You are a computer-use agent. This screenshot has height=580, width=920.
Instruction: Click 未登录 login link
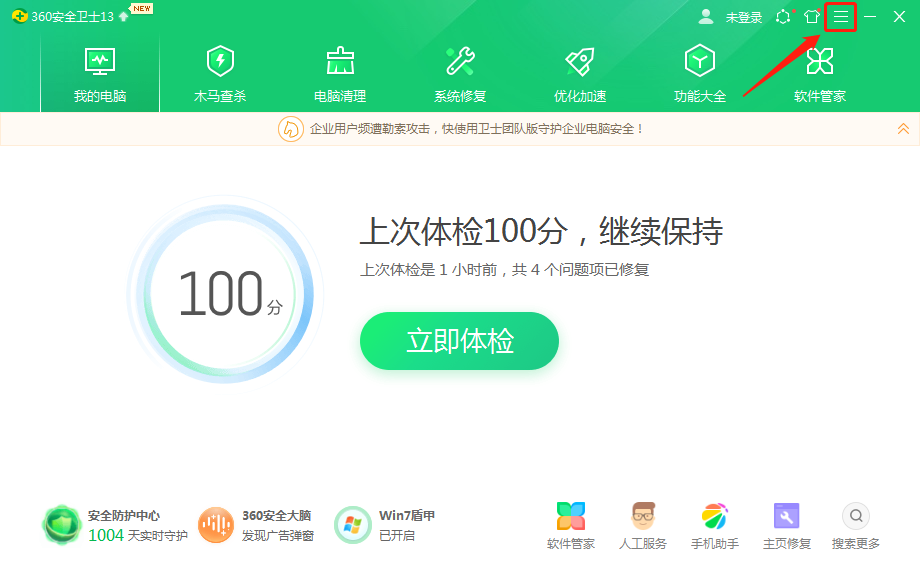tap(743, 18)
